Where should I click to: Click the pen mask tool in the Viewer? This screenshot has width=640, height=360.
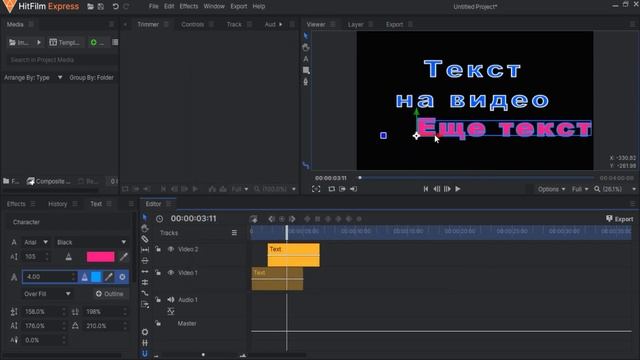click(306, 82)
